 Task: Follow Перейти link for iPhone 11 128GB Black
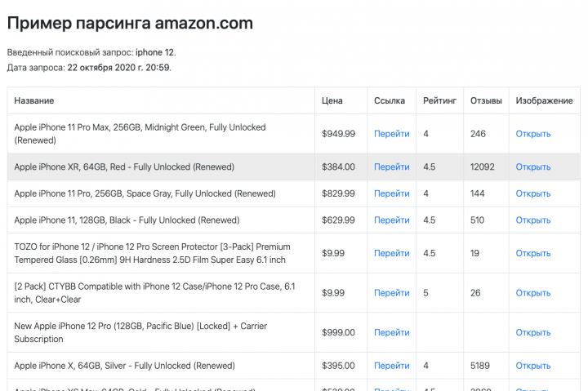(391, 220)
